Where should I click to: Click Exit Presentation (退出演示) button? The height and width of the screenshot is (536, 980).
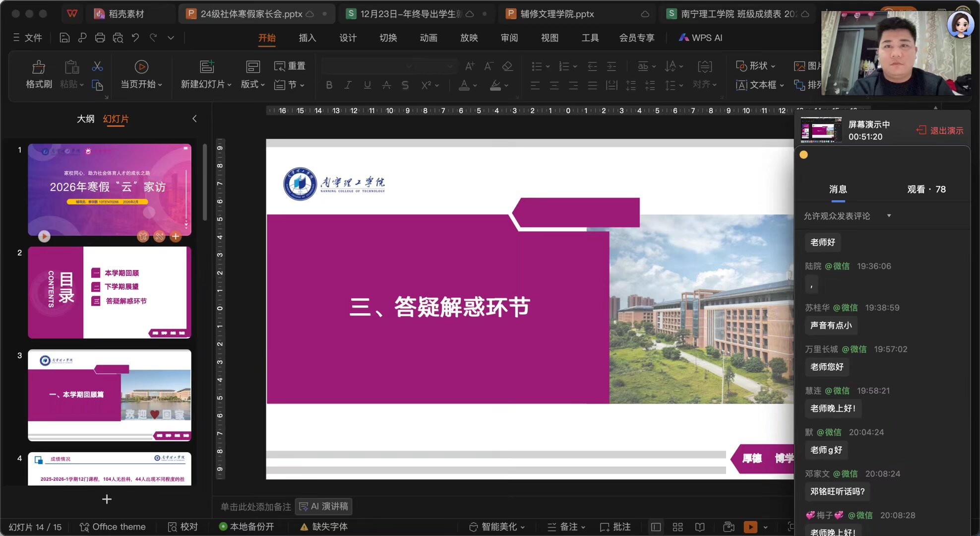[x=940, y=131]
